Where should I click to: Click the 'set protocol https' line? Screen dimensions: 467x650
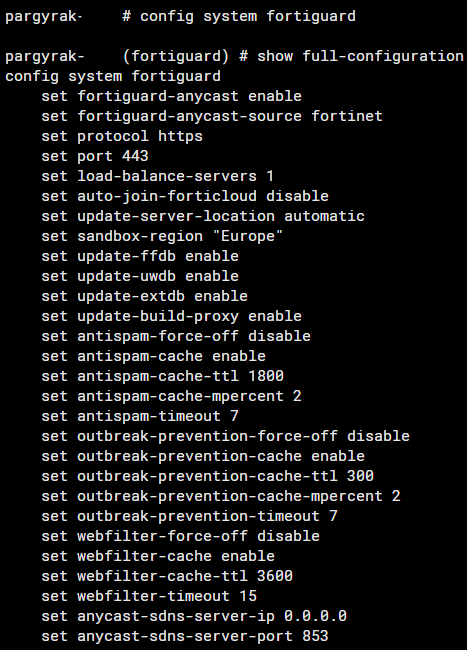122,136
